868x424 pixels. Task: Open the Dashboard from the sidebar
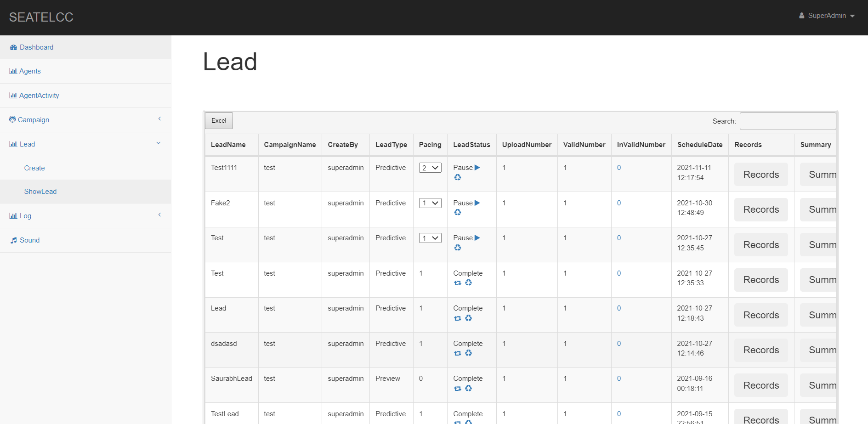36,47
